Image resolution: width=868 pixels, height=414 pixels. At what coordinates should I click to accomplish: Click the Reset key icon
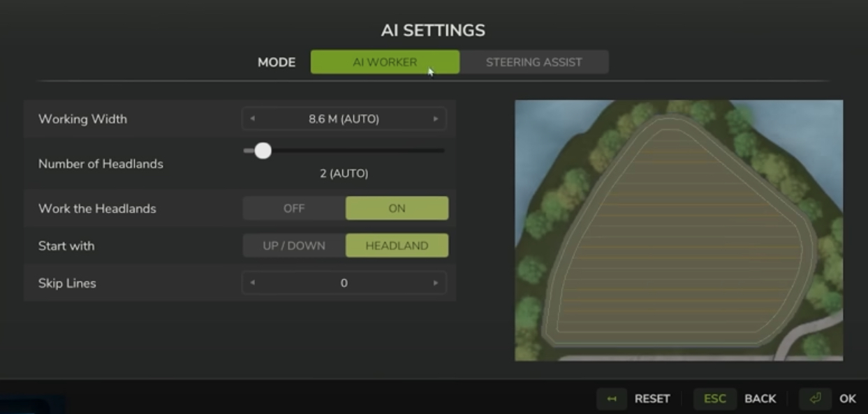coord(612,399)
